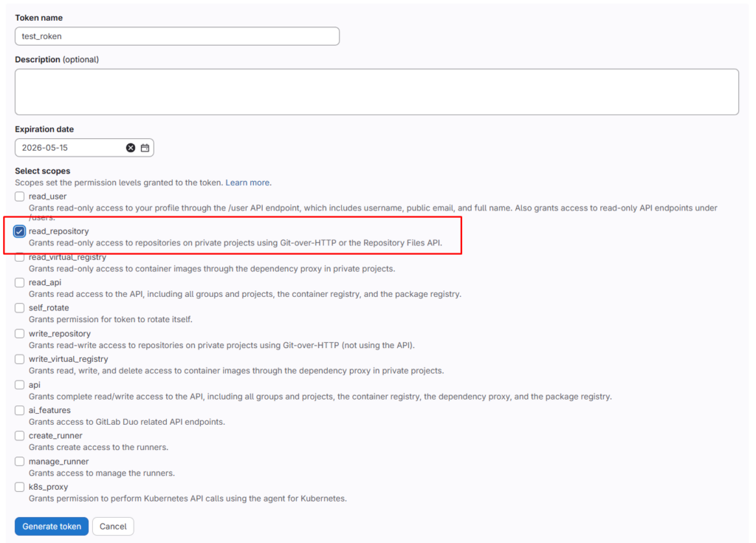Enable the full api scope checkbox

(20, 385)
